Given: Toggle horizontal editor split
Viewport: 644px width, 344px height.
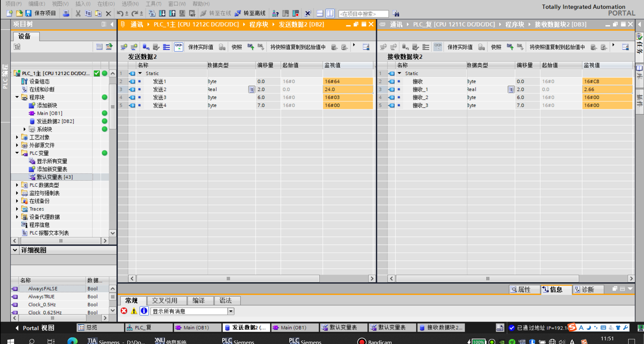Looking at the screenshot, I should [x=320, y=13].
